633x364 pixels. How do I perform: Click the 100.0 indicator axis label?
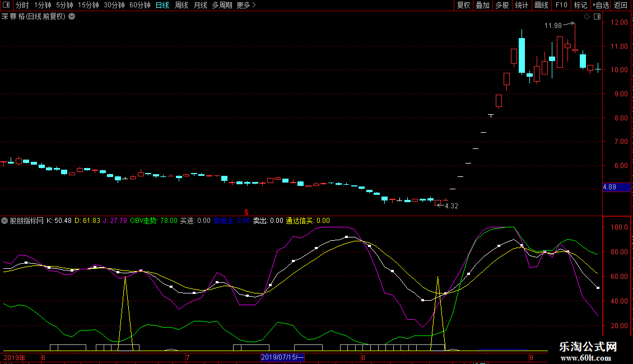click(619, 227)
